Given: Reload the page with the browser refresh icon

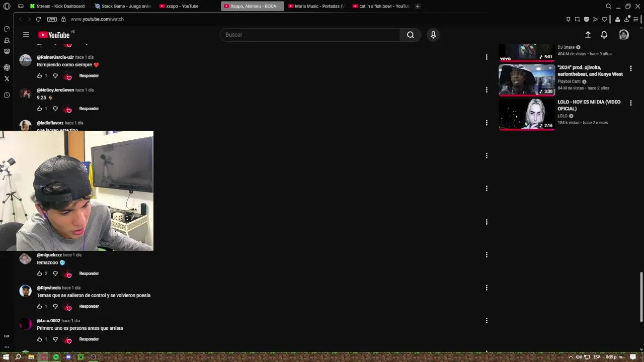Looking at the screenshot, I should [x=38, y=19].
